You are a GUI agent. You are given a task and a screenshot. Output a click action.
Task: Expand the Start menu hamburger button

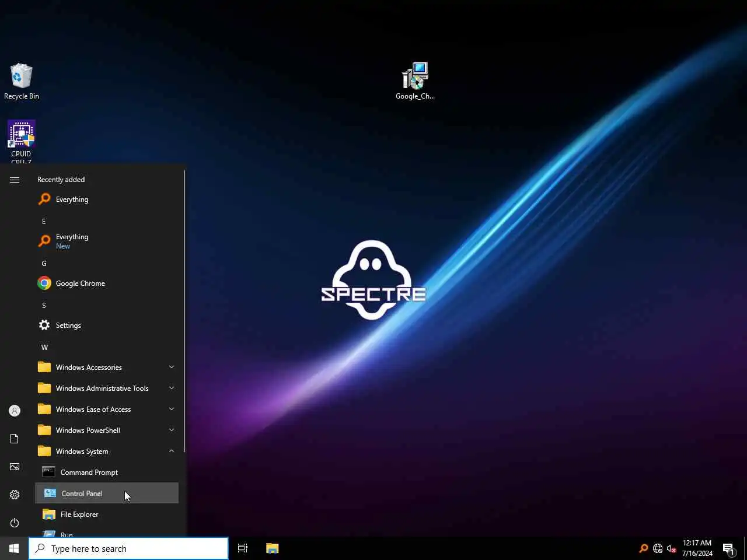coord(15,180)
